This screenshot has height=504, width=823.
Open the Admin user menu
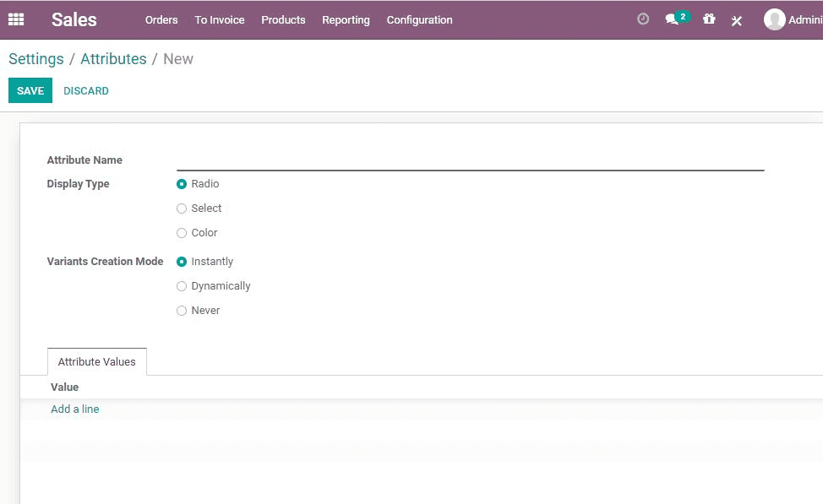[x=793, y=19]
